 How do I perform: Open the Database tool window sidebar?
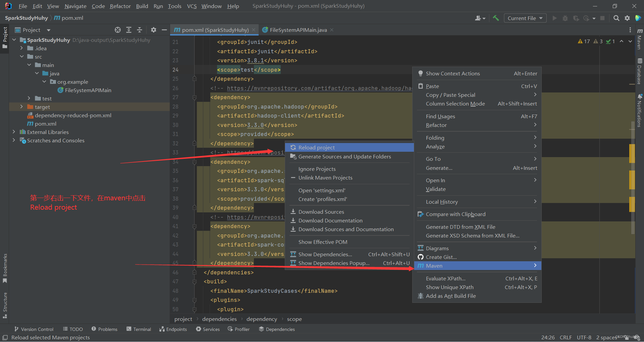640,71
